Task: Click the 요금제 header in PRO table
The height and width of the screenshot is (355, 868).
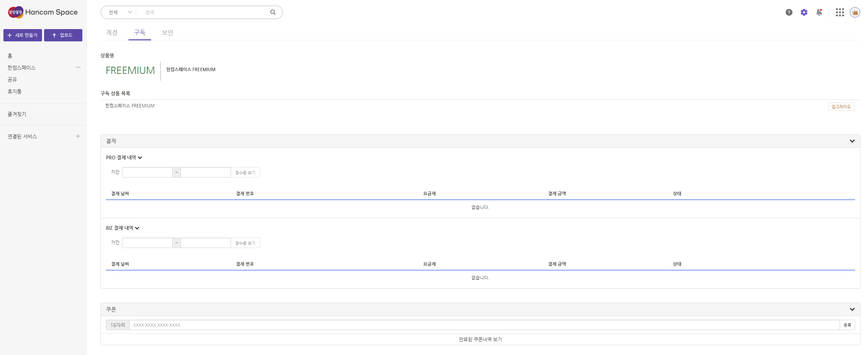Action: [429, 194]
